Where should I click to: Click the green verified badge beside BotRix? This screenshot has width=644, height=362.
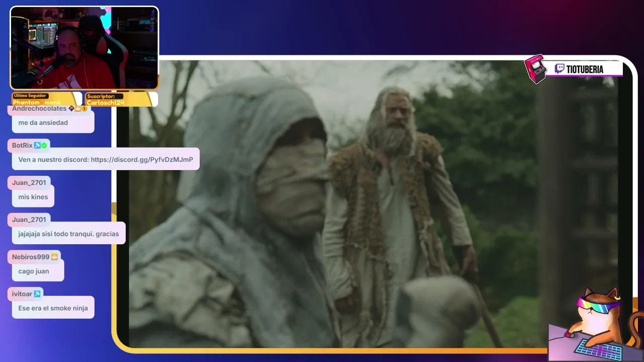[x=44, y=145]
